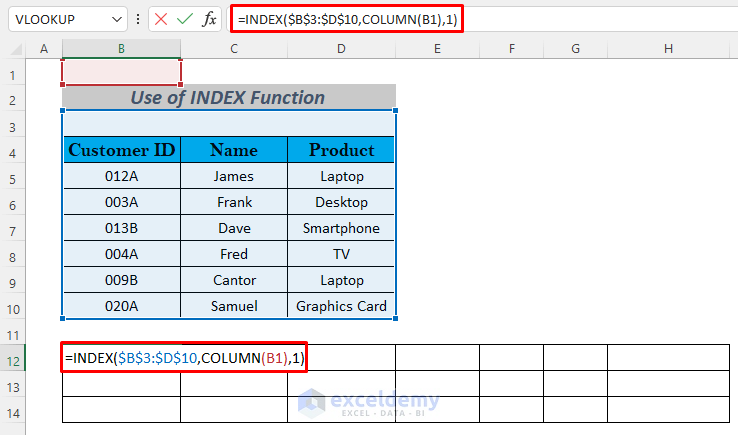This screenshot has height=435, width=738.
Task: Click the 'Use of INDEX Function' title cell
Action: 228,98
